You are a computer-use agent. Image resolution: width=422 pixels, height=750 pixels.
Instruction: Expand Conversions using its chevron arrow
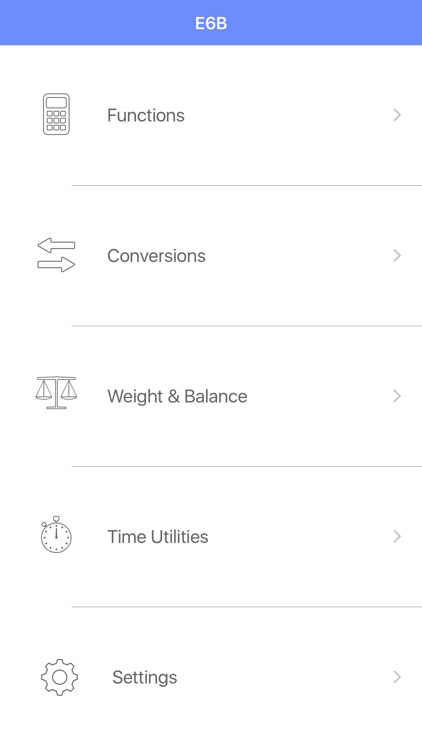tap(397, 255)
